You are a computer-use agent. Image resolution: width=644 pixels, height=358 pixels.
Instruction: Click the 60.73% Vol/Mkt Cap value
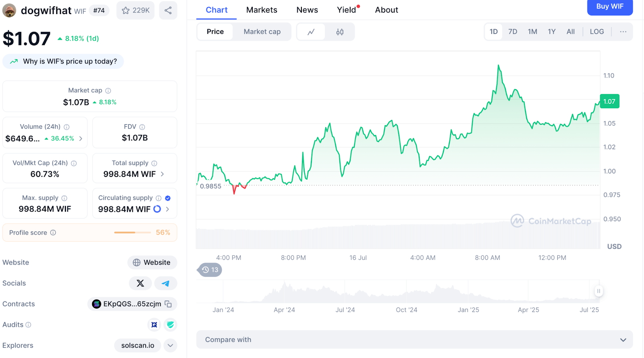click(45, 174)
